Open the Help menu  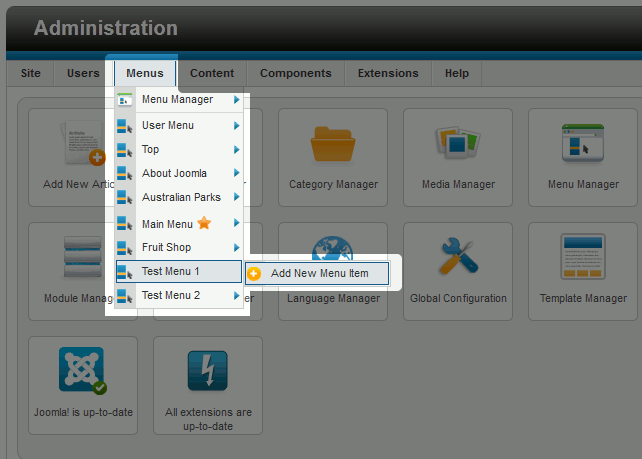click(x=457, y=73)
